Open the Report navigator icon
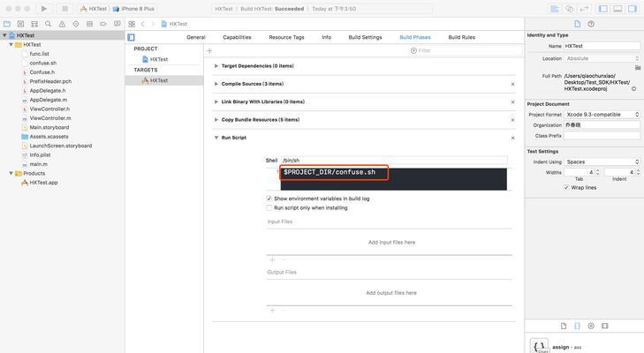Viewport: 644px width, 353px height. pyautogui.click(x=117, y=24)
